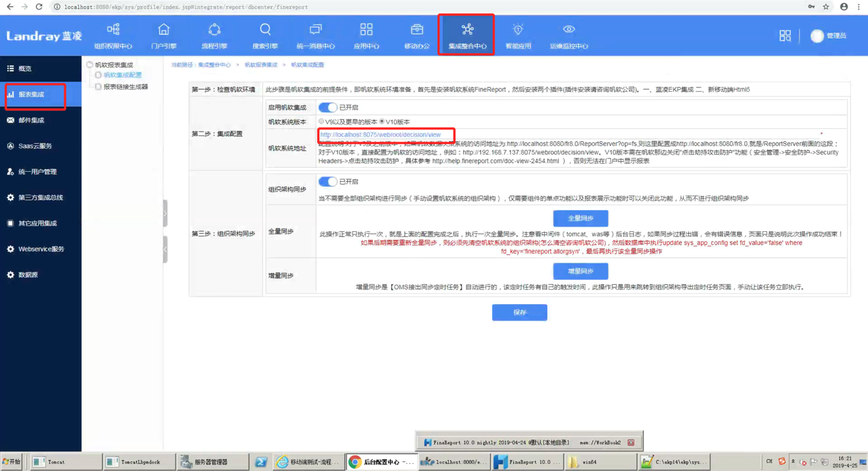Close the FineReport 10.0 nightly thumbnail popup

point(631,442)
